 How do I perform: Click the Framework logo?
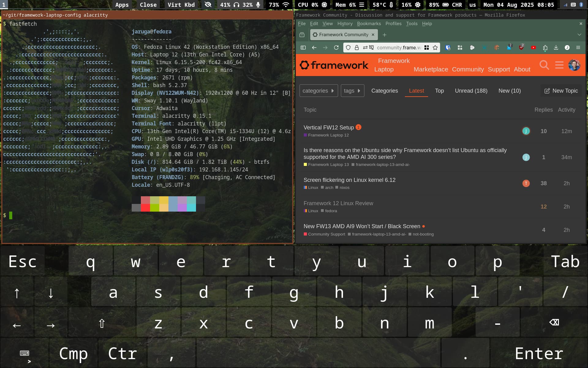[x=334, y=65]
